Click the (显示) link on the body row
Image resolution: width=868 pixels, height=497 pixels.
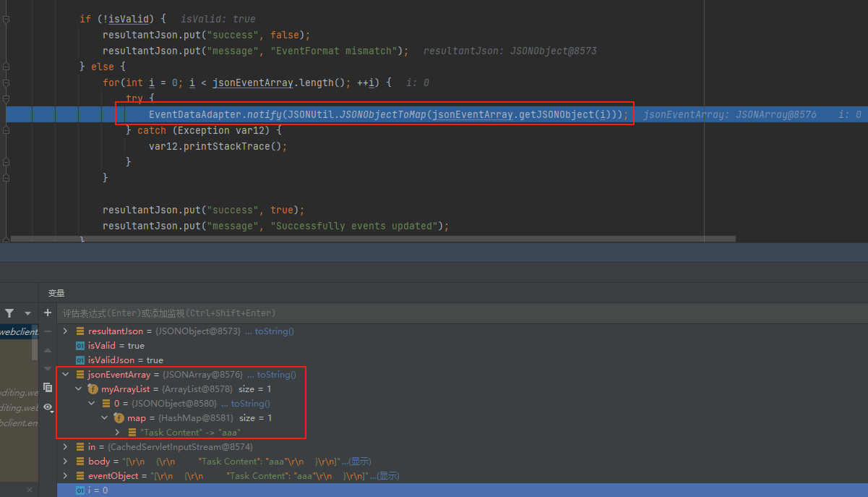click(360, 462)
